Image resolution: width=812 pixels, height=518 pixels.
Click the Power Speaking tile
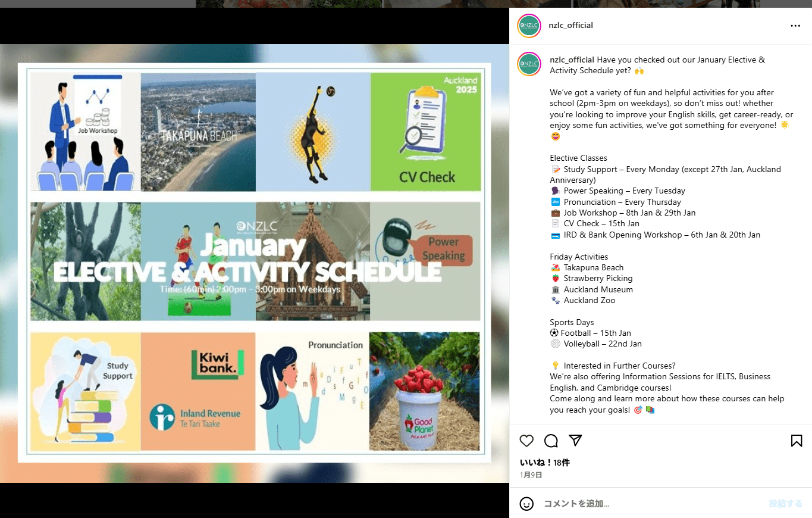pos(425,261)
